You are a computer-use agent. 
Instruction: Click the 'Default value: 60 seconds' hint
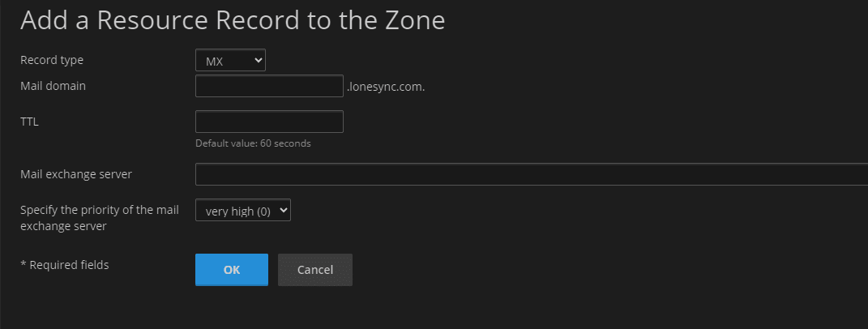[253, 143]
